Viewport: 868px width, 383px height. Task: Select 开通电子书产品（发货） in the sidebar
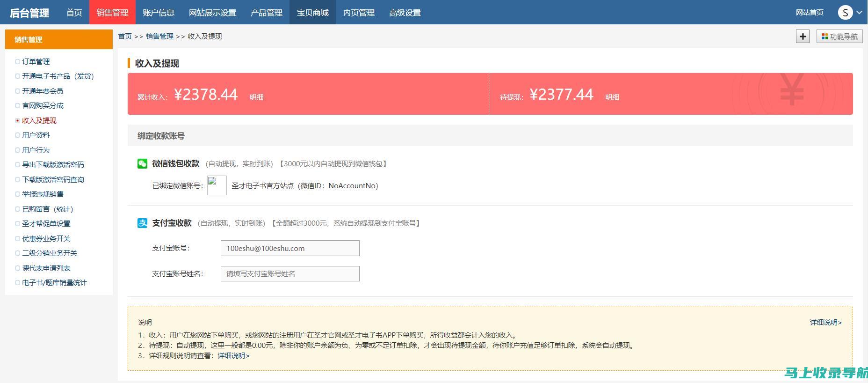click(x=58, y=76)
